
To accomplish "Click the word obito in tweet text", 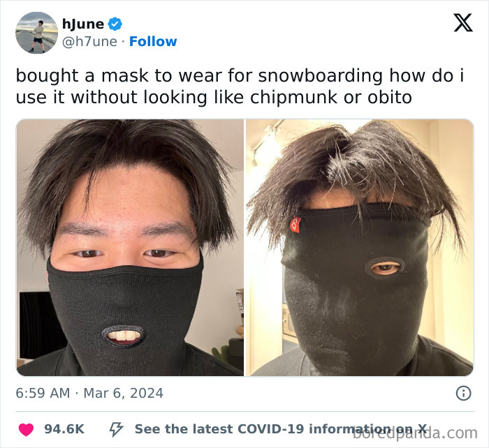I will 390,97.
